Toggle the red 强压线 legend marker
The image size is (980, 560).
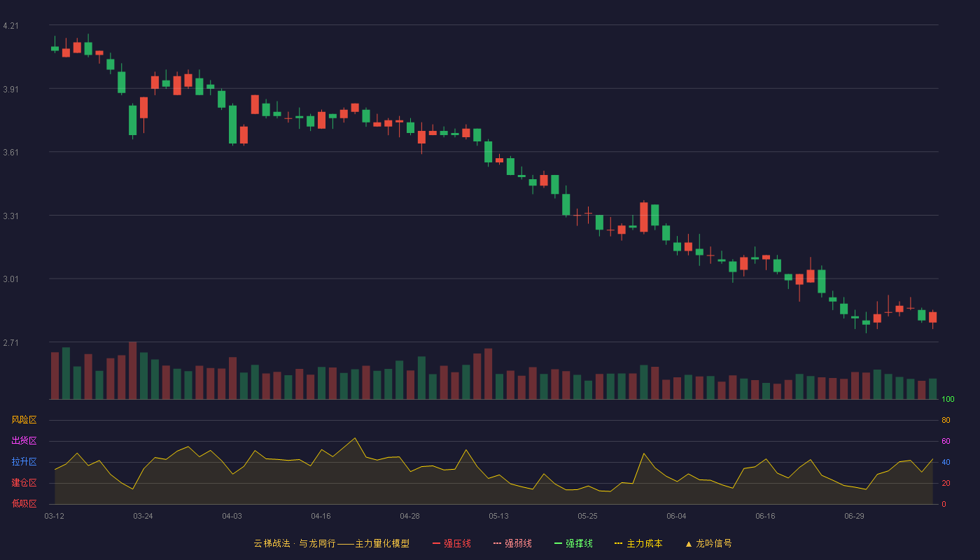[436, 543]
